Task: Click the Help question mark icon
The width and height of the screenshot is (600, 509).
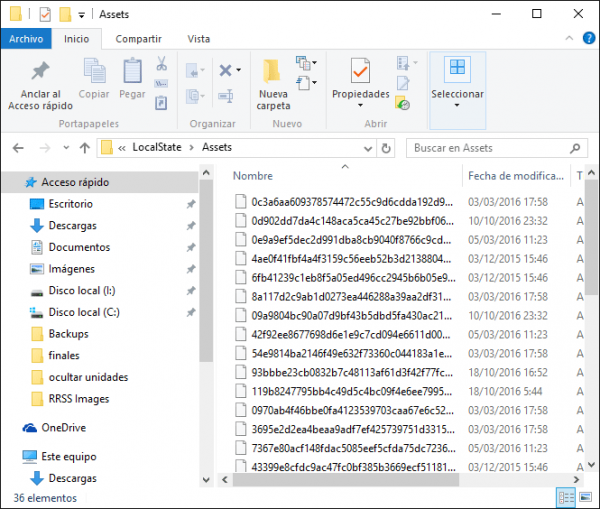Action: [x=589, y=38]
